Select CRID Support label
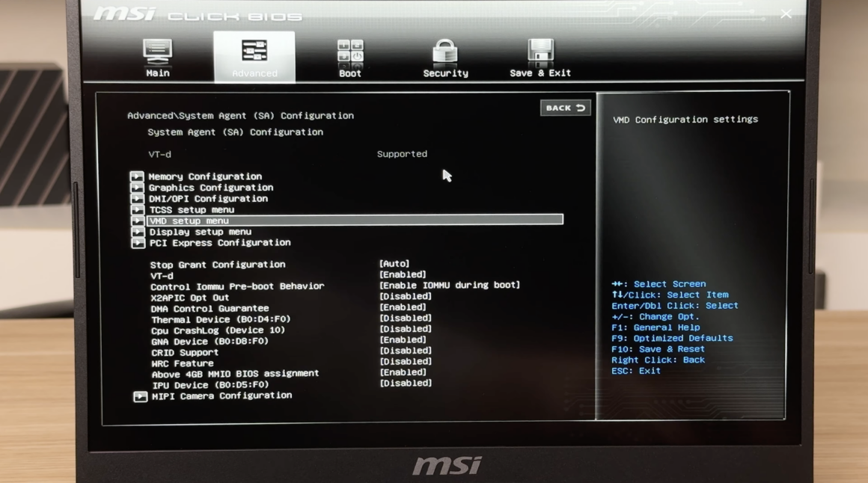 click(185, 352)
